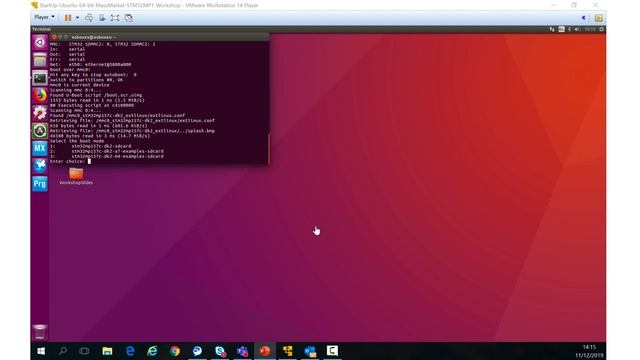Viewport: 640px width, 360px height.
Task: Open the Ubuntu panel clock
Action: click(x=589, y=29)
